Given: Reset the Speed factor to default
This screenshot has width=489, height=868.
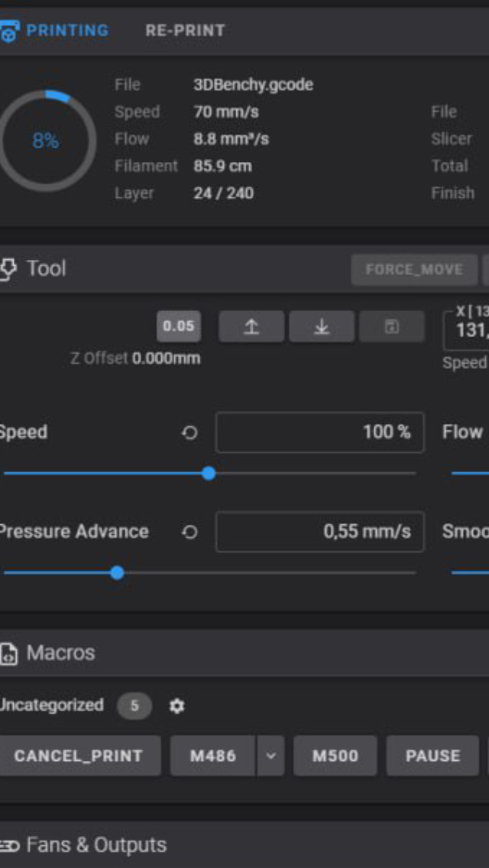Looking at the screenshot, I should 189,432.
